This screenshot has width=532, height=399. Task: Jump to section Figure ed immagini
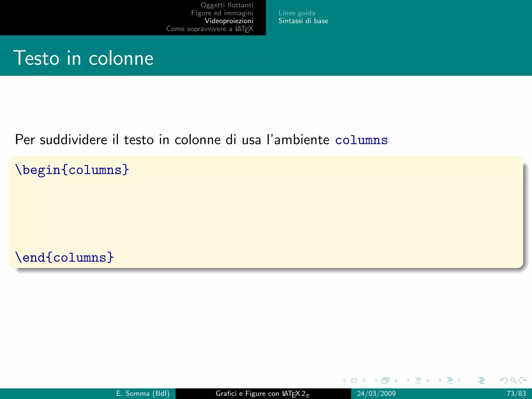tap(222, 13)
